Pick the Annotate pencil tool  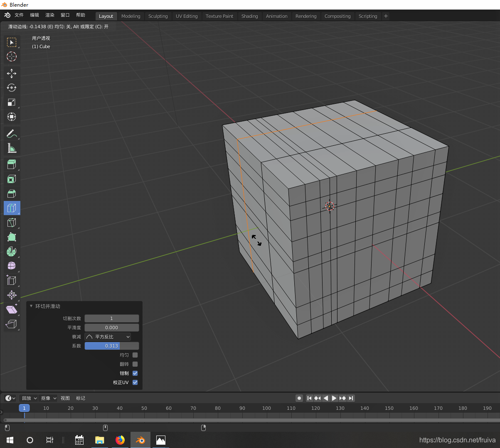coord(12,134)
